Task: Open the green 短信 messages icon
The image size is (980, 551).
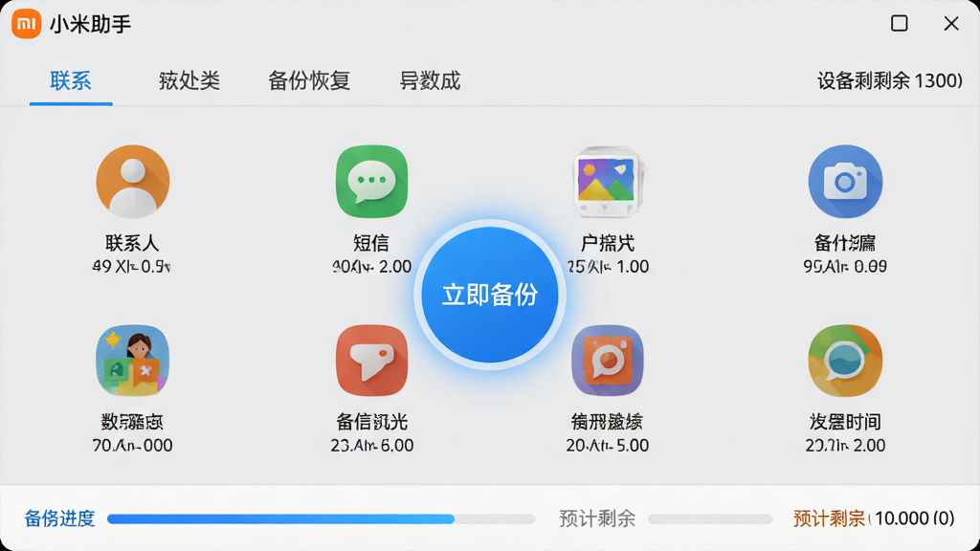Action: (372, 181)
